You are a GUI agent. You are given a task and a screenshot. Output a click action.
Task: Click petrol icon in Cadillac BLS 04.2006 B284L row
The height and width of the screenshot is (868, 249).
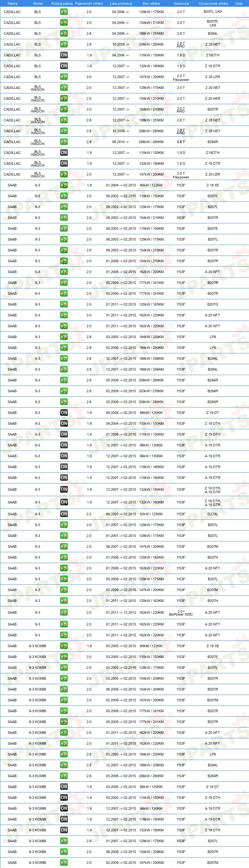tap(64, 33)
